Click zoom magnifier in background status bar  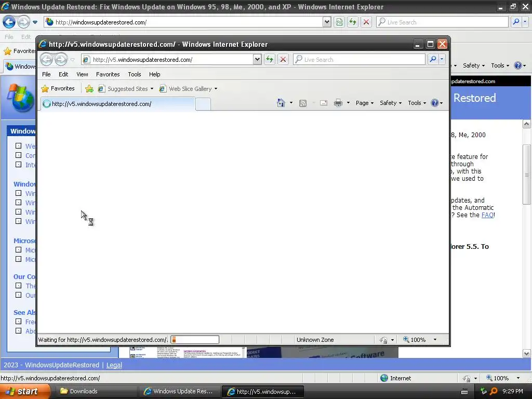489,378
